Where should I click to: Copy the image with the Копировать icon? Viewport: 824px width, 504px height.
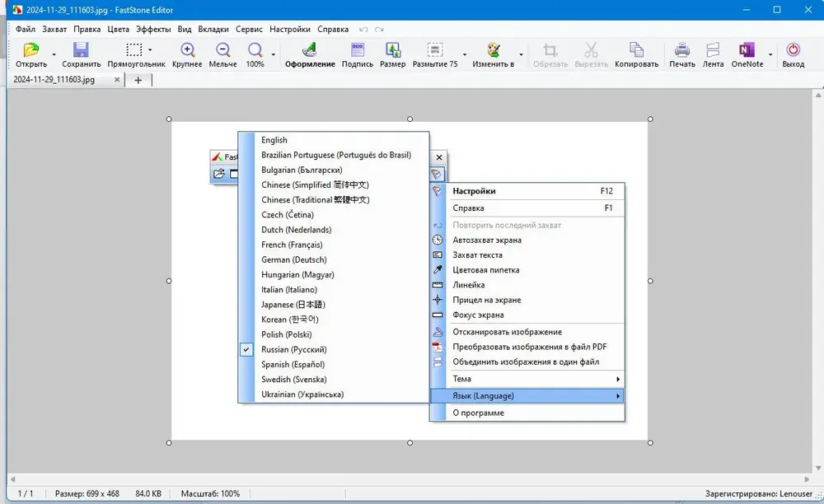(x=636, y=50)
